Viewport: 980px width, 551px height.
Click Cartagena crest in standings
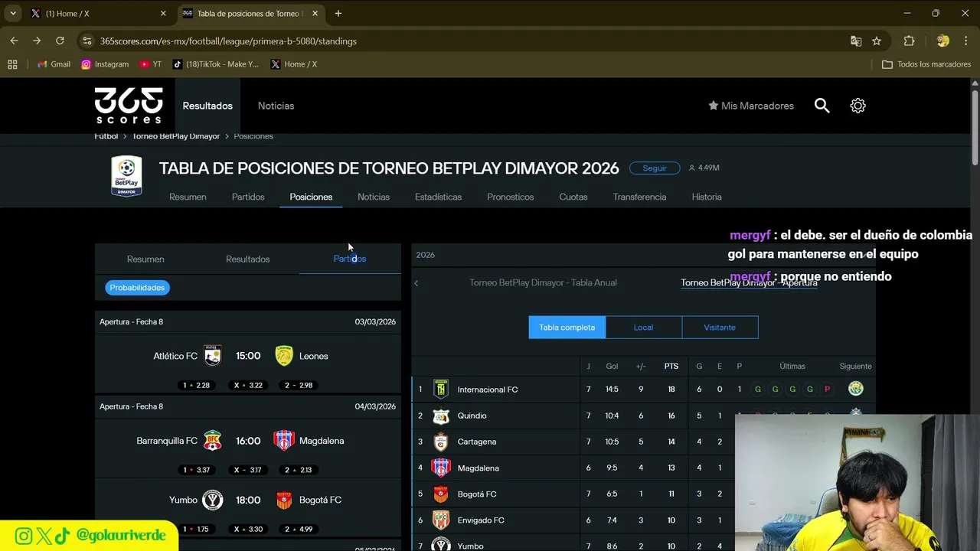point(441,442)
